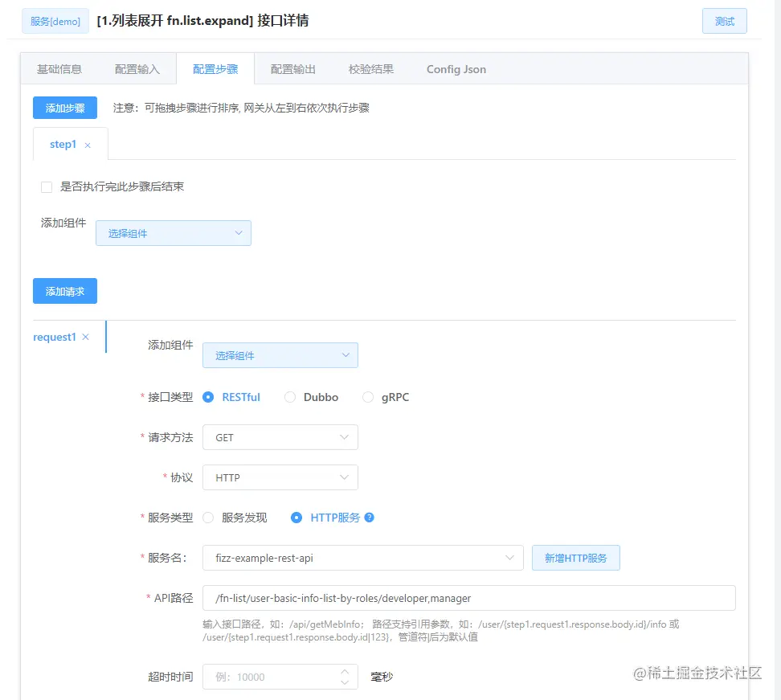
Task: Enable 是否执行完此步骤后结束 checkbox
Action: [46, 186]
